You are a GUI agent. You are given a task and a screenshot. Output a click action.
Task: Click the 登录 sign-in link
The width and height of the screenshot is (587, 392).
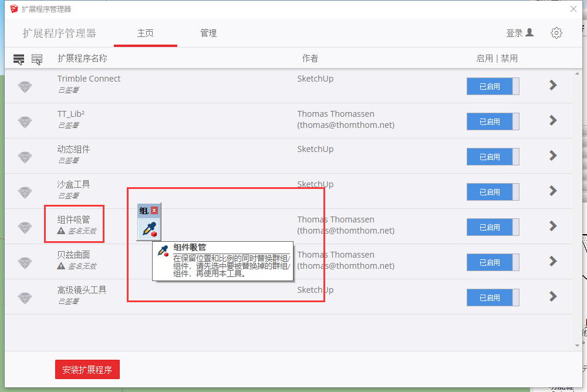pyautogui.click(x=514, y=33)
